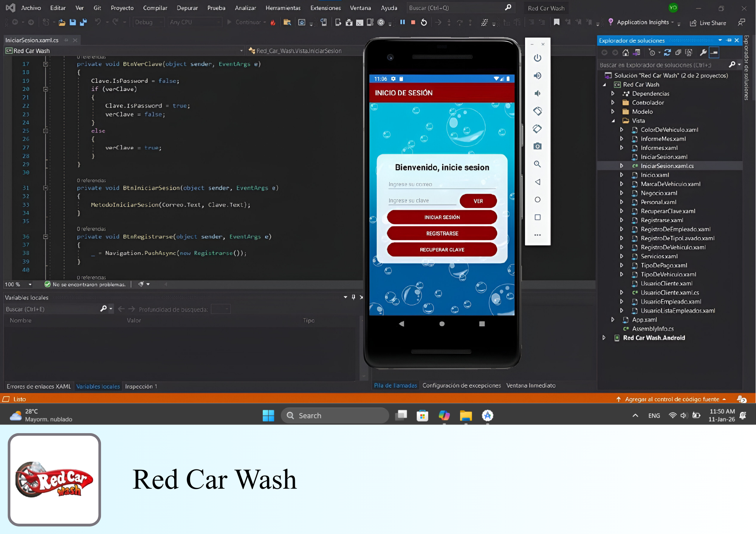Click the Restart debugging icon
756x534 pixels.
(x=424, y=22)
